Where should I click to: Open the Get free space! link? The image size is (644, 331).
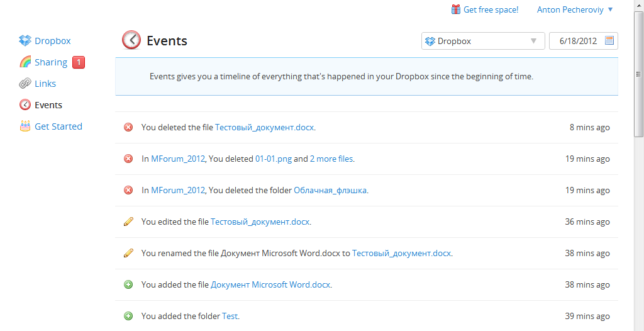pos(491,10)
